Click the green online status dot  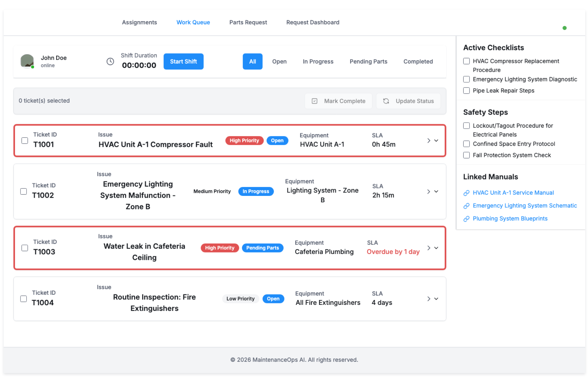pyautogui.click(x=564, y=28)
